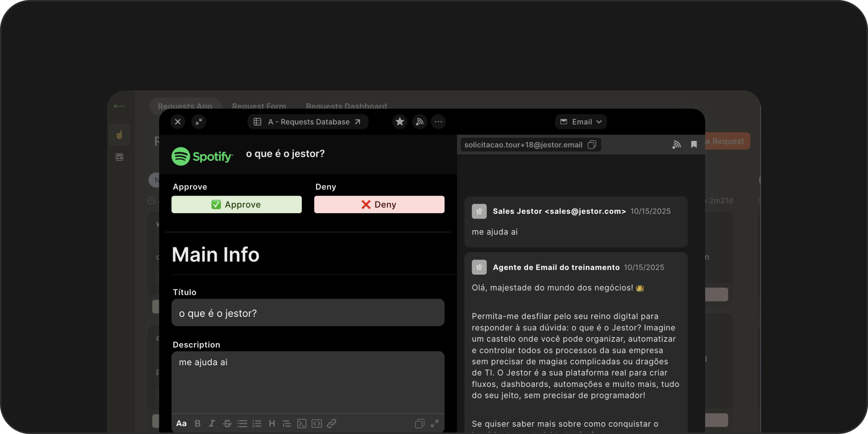The width and height of the screenshot is (868, 434).
Task: Insert a hyperlink in Description field
Action: click(x=332, y=423)
